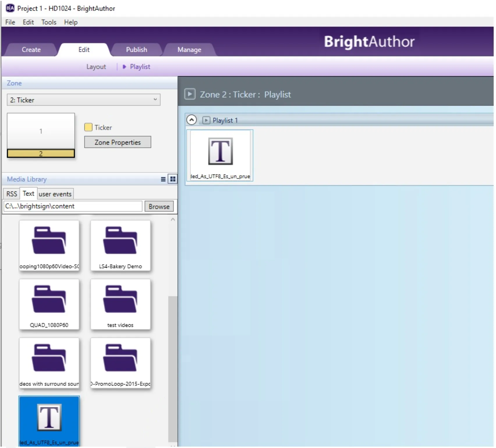
Task: Go to the Layout view
Action: pos(96,67)
